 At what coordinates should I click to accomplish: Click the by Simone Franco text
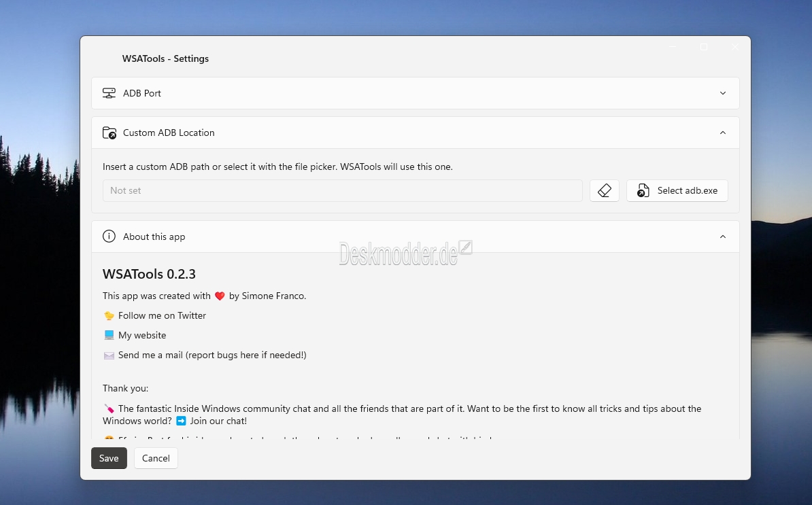tap(267, 296)
